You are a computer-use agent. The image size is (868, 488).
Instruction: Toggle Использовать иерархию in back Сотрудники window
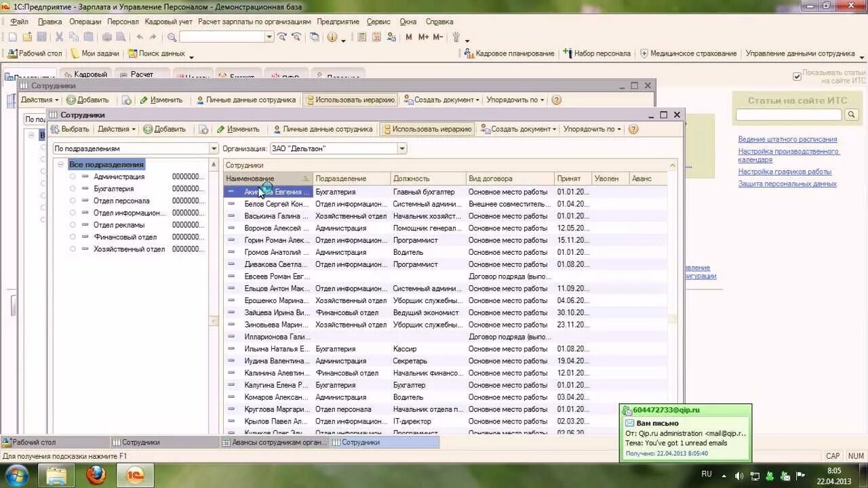click(x=350, y=100)
